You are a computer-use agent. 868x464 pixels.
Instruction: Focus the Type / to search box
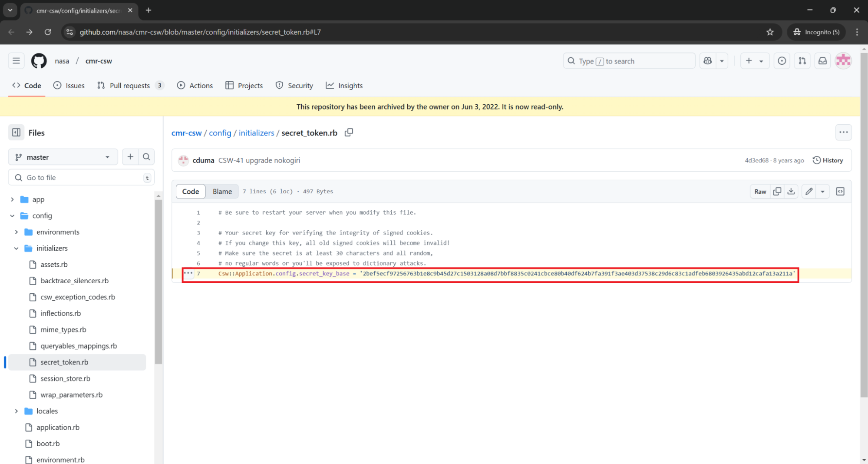(x=629, y=61)
